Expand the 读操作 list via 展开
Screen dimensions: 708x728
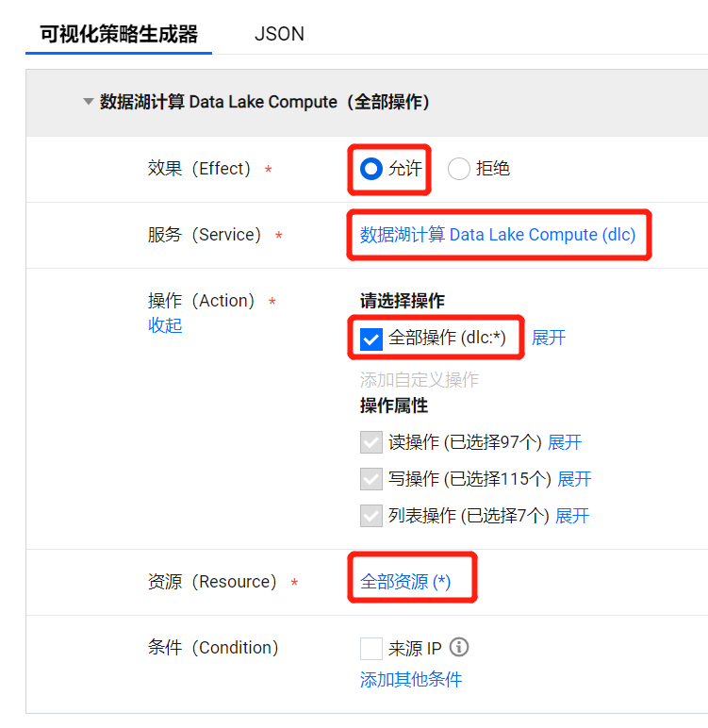click(565, 442)
